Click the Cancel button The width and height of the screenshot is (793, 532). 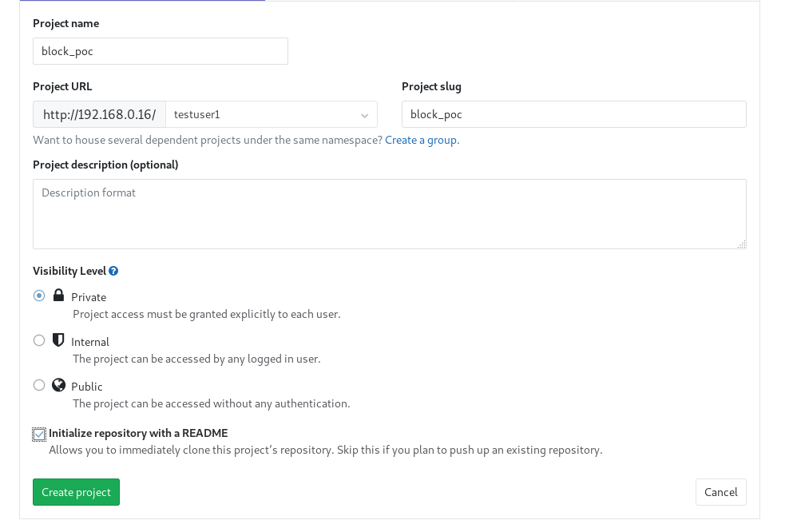coord(720,492)
